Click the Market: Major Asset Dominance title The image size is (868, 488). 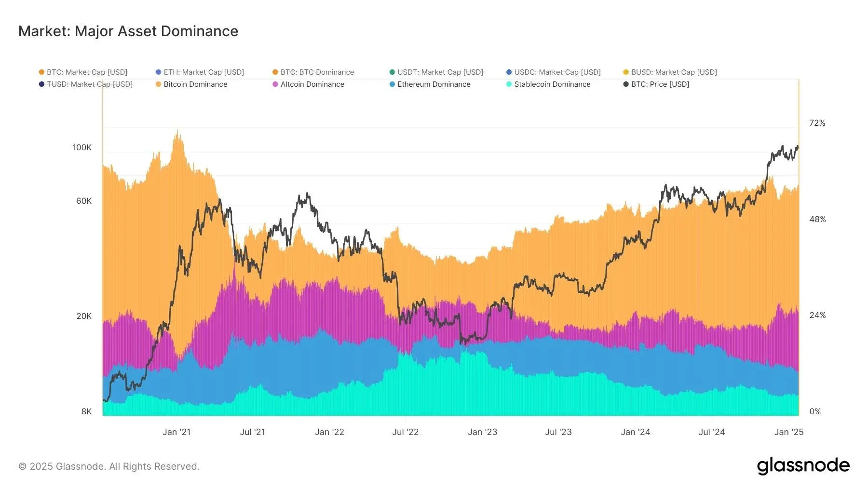[x=128, y=31]
